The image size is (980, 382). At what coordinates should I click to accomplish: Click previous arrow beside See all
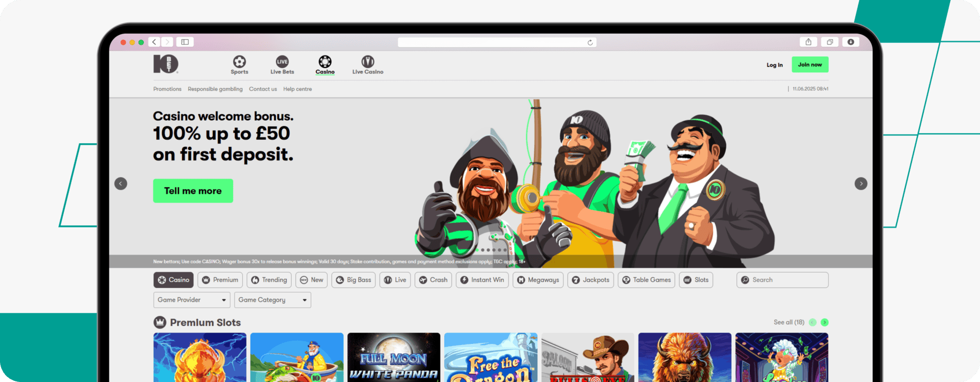(812, 322)
